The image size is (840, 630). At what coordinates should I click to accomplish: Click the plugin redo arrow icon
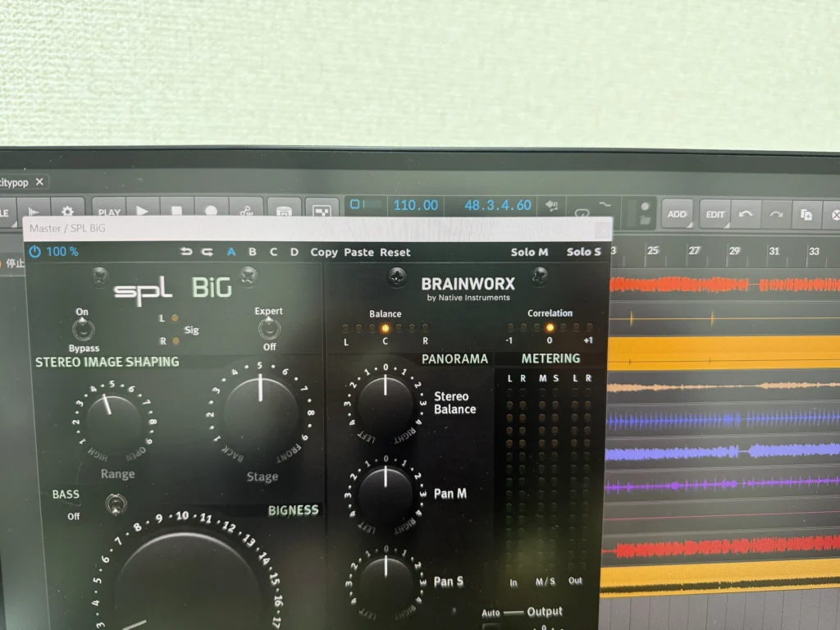tap(207, 252)
